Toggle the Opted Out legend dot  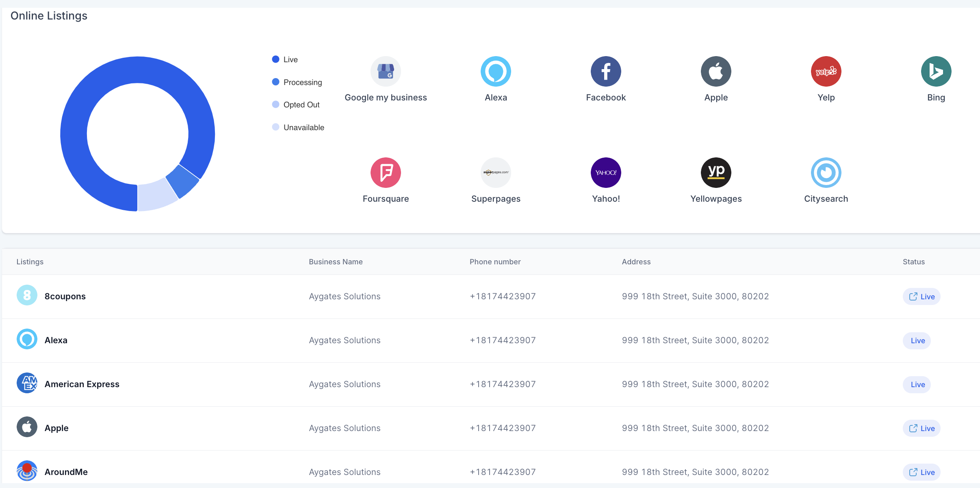[x=275, y=105]
